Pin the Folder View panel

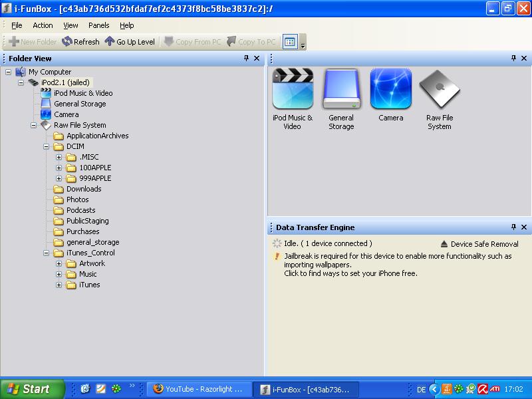click(x=246, y=58)
